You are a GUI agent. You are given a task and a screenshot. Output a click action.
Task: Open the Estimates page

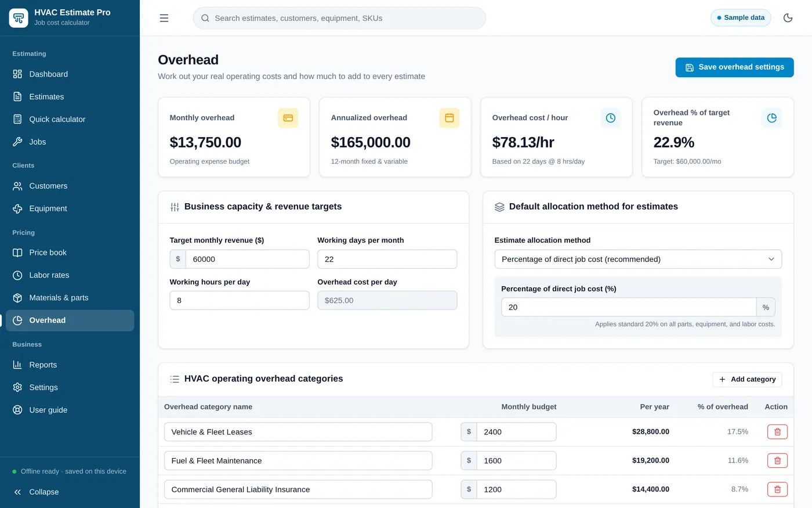pos(70,97)
